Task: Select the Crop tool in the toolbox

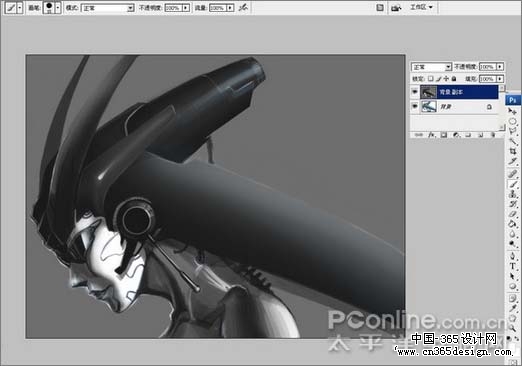Action: (x=513, y=152)
